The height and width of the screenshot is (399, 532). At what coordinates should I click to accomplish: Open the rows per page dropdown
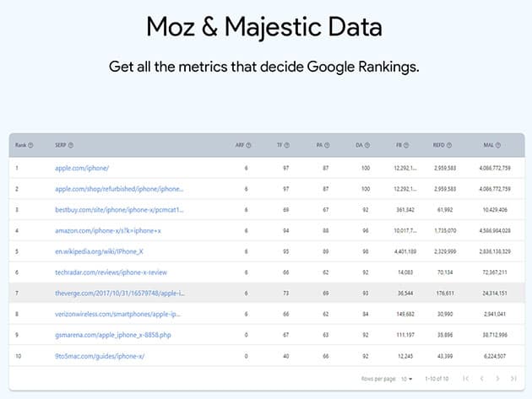click(407, 379)
